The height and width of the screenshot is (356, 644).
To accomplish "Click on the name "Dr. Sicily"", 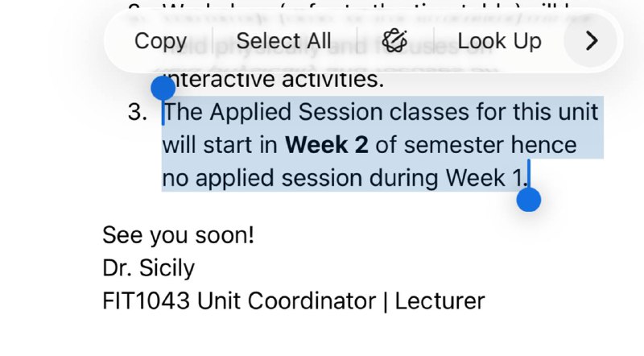I will (148, 267).
